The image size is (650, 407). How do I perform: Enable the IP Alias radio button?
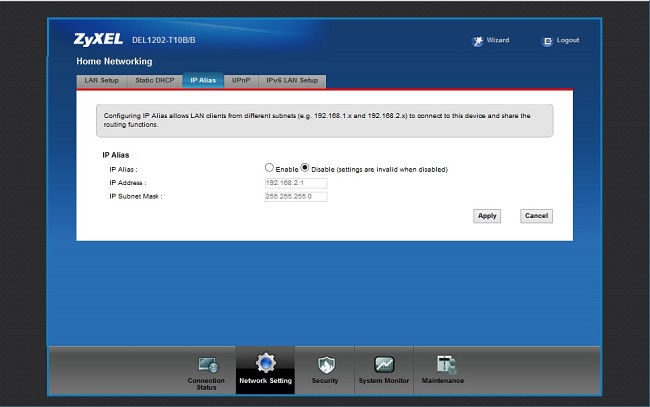pyautogui.click(x=269, y=169)
